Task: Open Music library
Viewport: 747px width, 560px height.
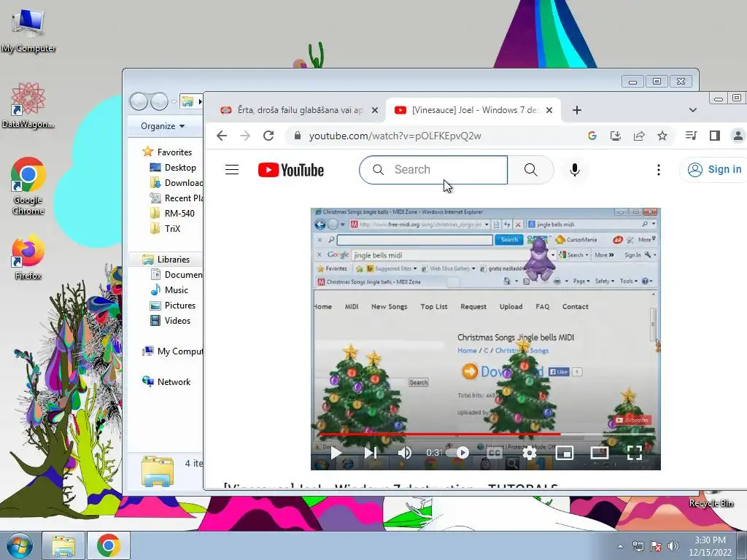Action: pyautogui.click(x=169, y=290)
